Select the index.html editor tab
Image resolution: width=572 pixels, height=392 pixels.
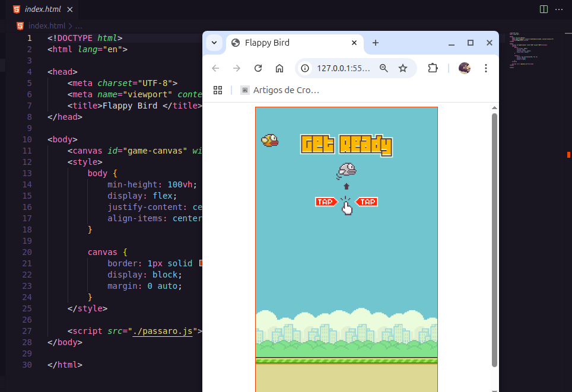[42, 9]
